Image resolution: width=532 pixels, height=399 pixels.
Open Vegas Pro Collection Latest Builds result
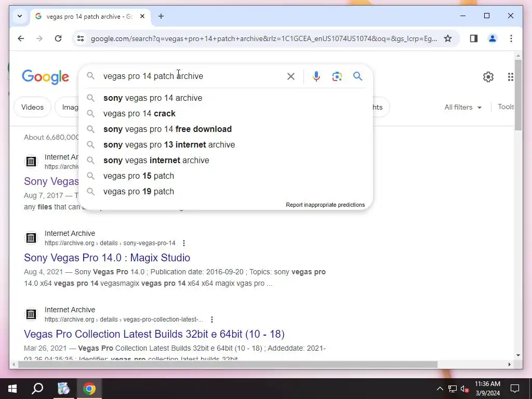pyautogui.click(x=154, y=334)
